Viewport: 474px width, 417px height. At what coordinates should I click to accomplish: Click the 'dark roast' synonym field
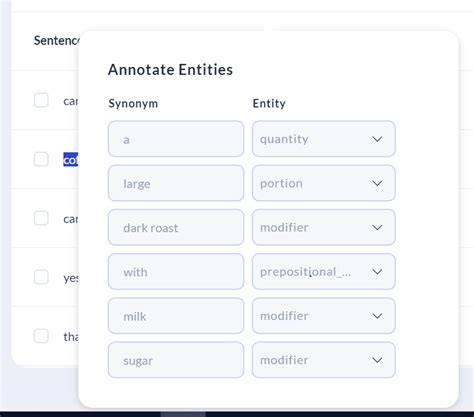pos(176,227)
